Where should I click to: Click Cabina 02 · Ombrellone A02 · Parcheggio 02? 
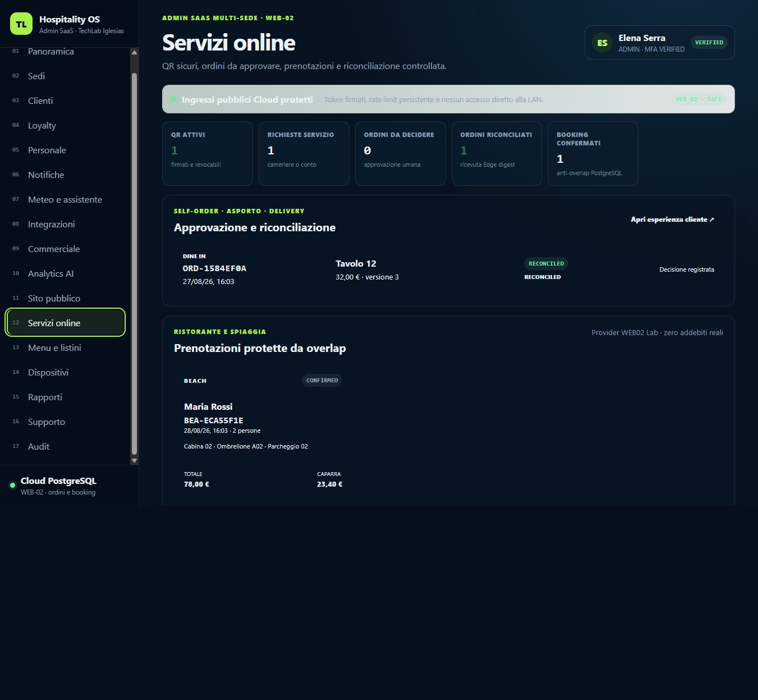click(246, 446)
